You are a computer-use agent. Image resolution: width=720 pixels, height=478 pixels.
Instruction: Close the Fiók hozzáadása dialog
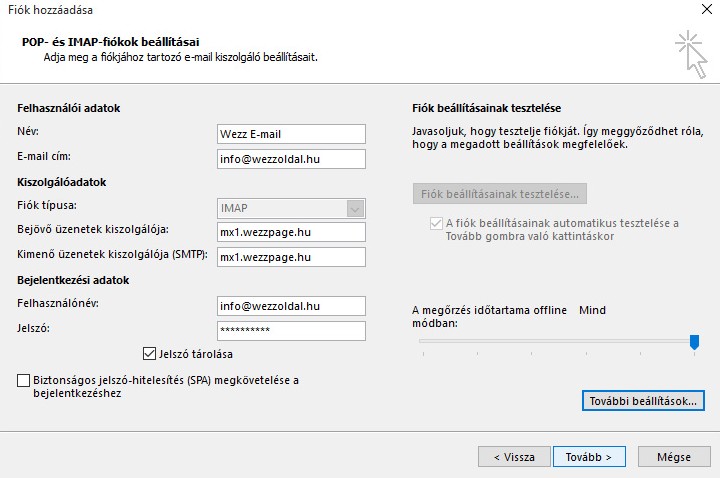(x=707, y=9)
